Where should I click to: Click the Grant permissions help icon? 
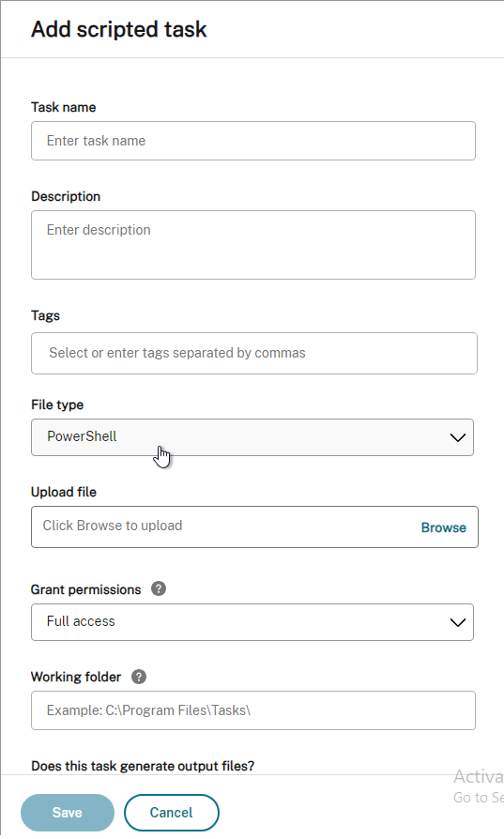tap(159, 589)
